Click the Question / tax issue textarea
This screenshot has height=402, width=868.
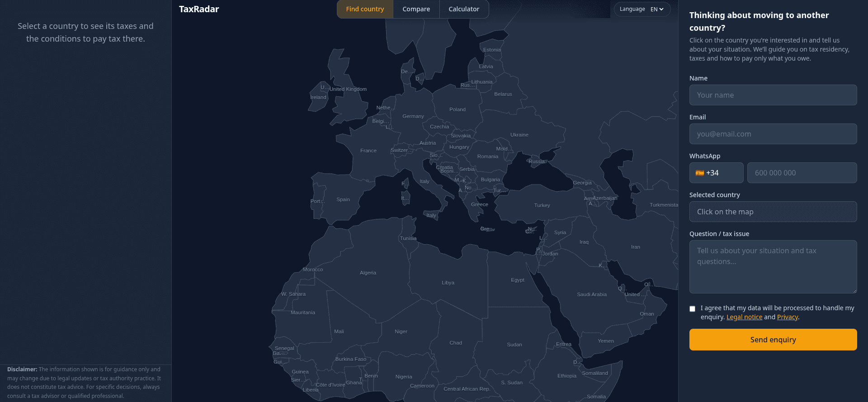tap(773, 267)
